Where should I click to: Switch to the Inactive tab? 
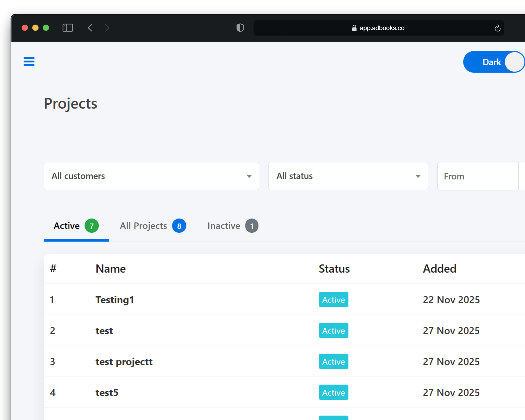224,226
